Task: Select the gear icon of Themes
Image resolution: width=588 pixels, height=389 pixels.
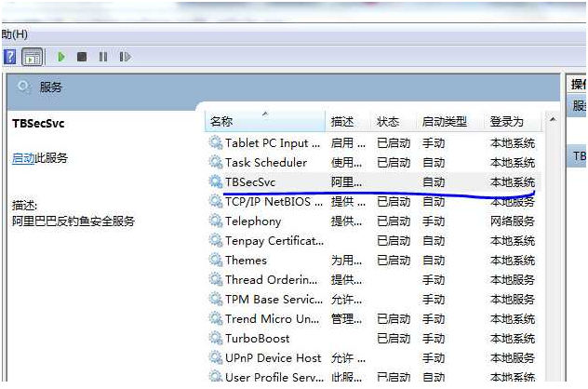Action: (x=216, y=260)
